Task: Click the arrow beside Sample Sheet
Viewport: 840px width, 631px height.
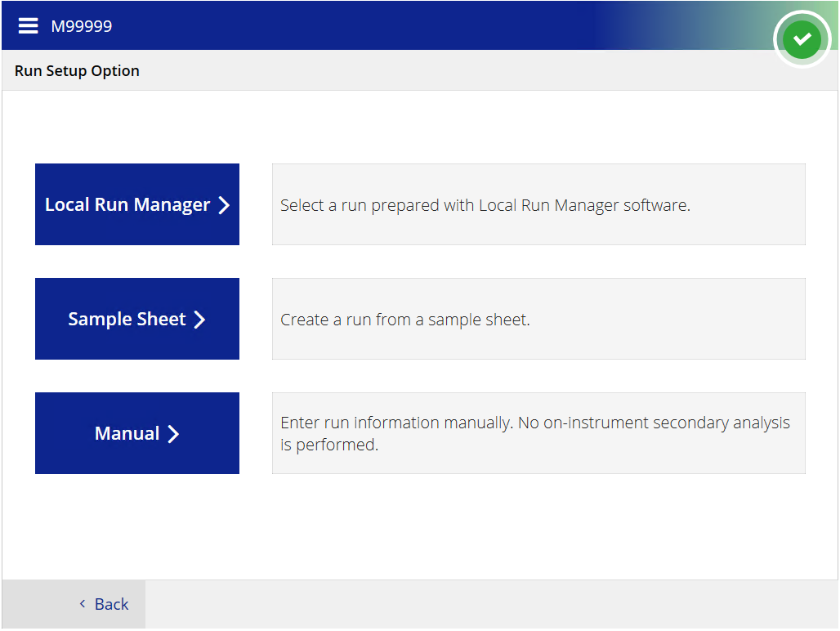Action: (199, 320)
